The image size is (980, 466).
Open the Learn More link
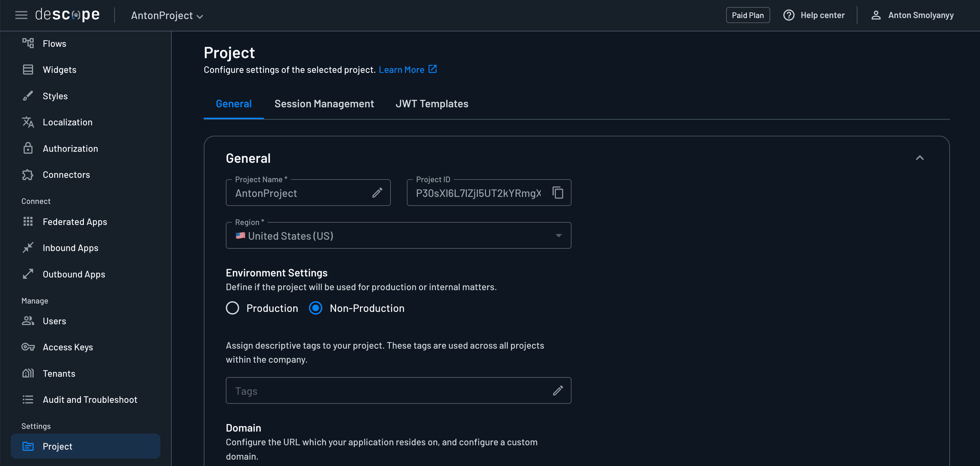[x=402, y=70]
